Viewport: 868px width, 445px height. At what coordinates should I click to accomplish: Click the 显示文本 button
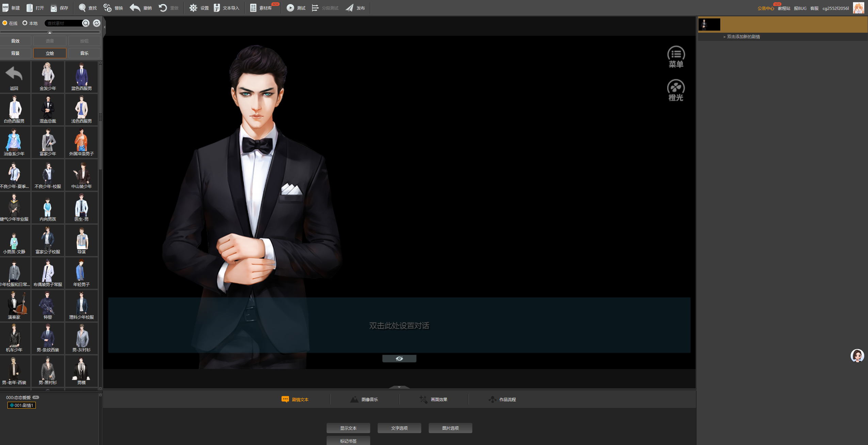pyautogui.click(x=348, y=428)
